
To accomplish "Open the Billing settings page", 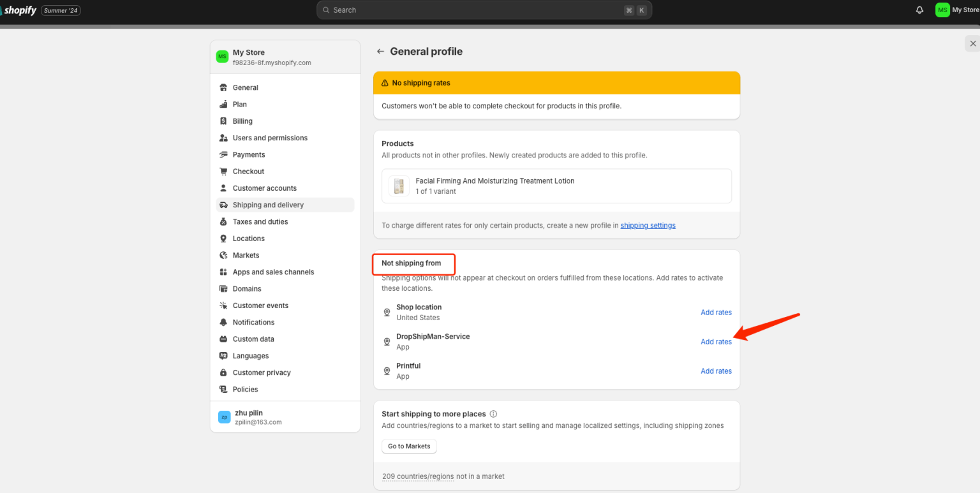I will tap(242, 121).
